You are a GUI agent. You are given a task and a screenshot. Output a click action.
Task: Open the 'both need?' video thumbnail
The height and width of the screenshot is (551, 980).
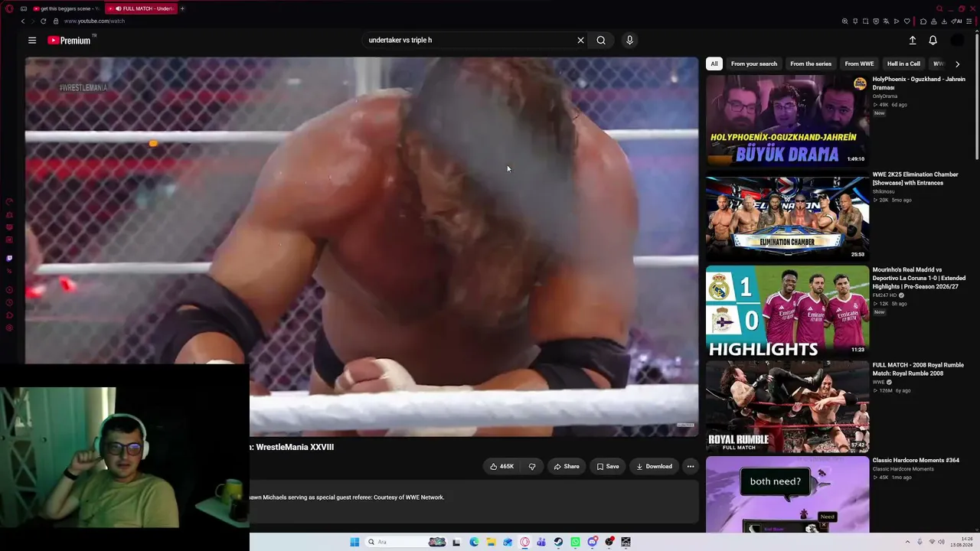[x=787, y=494]
